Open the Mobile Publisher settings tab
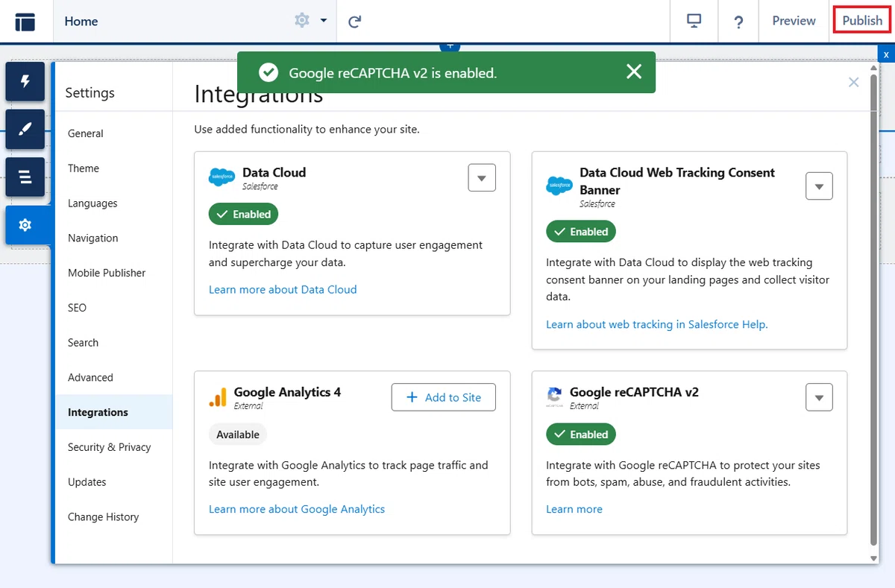895x588 pixels. 113,273
